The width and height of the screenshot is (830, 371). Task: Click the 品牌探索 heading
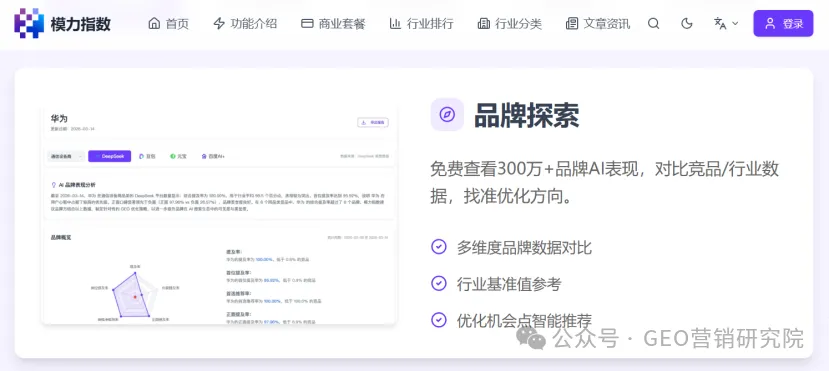[x=527, y=115]
